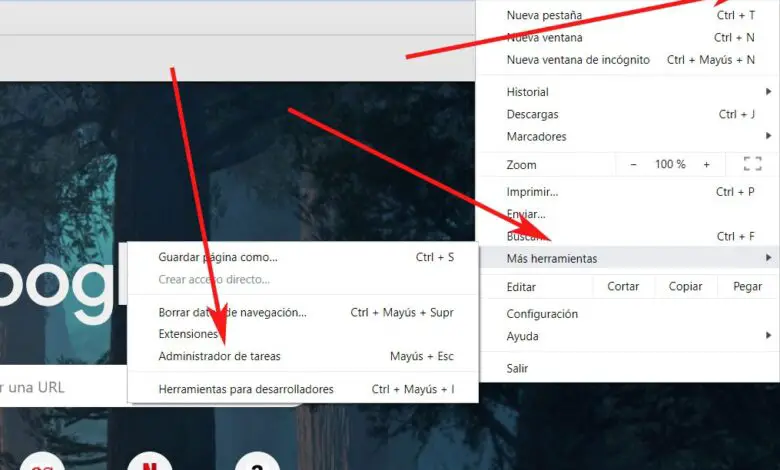This screenshot has width=780, height=470.
Task: Expand Más herramientas submenu
Action: [x=628, y=258]
